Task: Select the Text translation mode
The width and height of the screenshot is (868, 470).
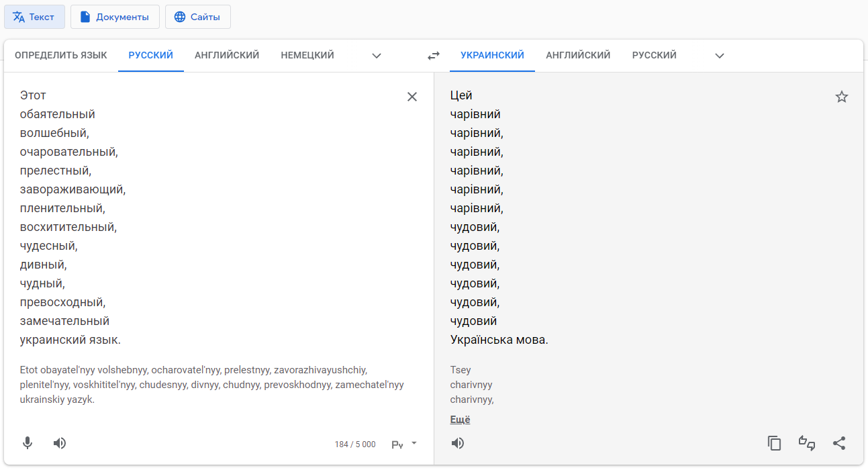Action: (34, 17)
